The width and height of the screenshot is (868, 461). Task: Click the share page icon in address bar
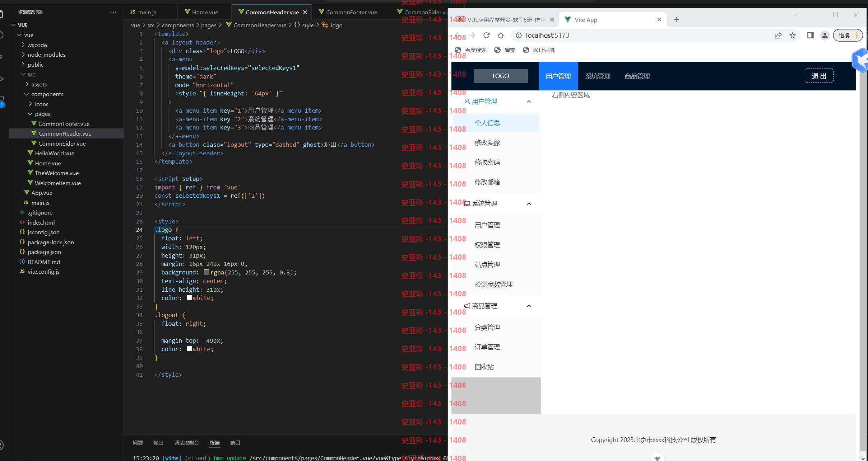pyautogui.click(x=778, y=35)
